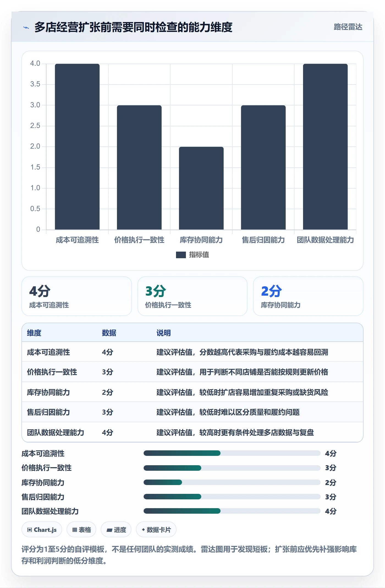Click the 价格执行一致性 bar in the chart
The width and height of the screenshot is (385, 588).
point(139,167)
